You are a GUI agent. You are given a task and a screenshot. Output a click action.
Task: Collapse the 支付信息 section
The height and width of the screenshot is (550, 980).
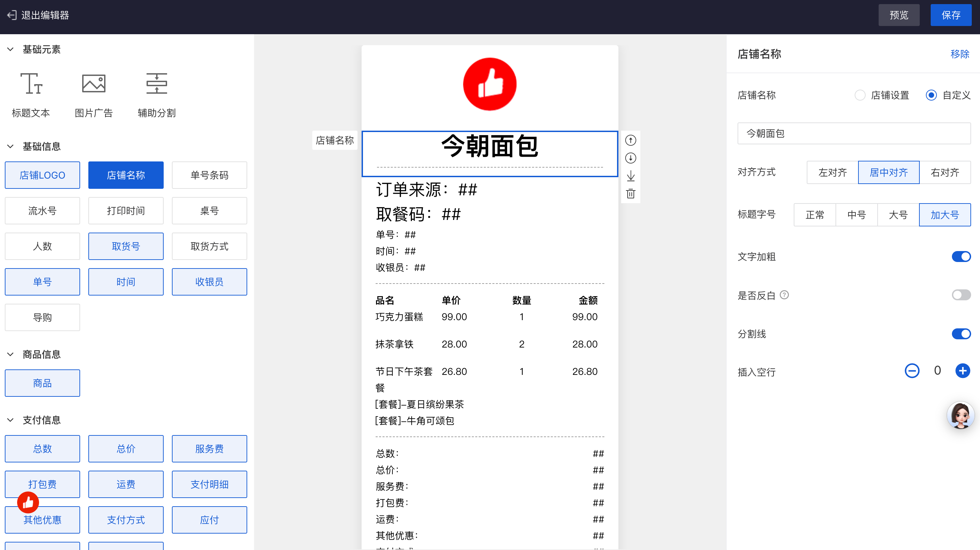click(11, 420)
